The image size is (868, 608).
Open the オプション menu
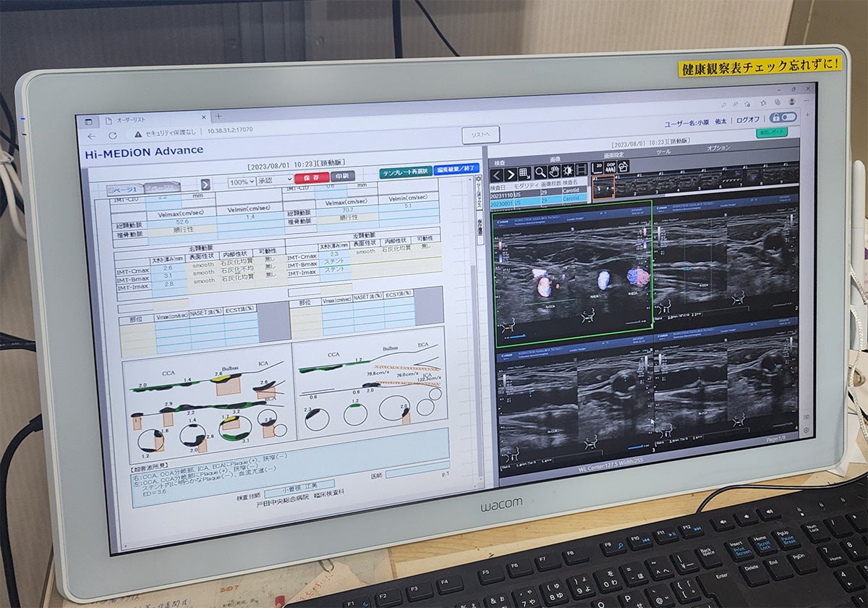718,148
